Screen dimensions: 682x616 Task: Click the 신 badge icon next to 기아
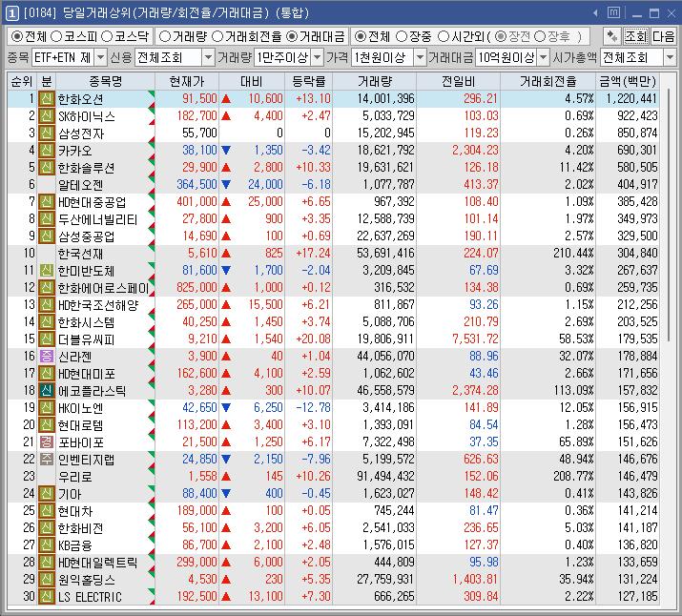point(46,493)
